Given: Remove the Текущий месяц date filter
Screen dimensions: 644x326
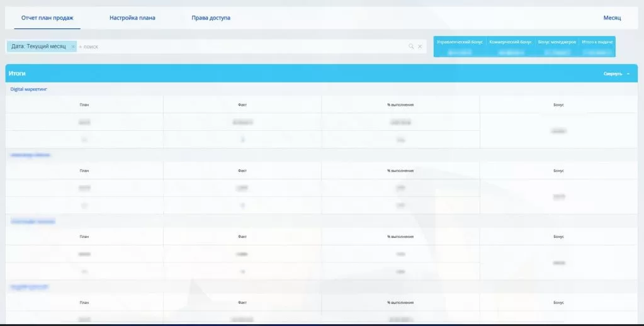Looking at the screenshot, I should [73, 47].
